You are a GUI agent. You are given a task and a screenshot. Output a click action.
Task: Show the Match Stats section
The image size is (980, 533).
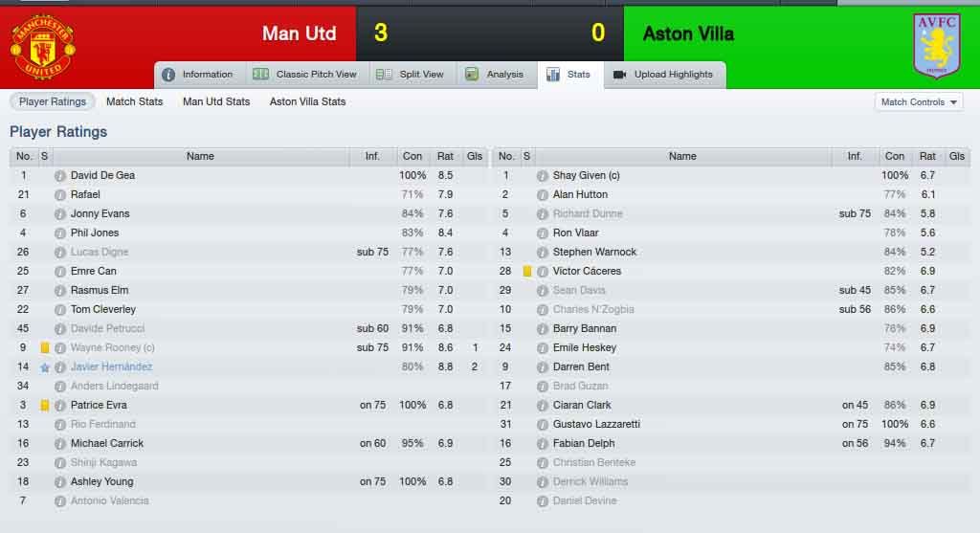coord(134,101)
